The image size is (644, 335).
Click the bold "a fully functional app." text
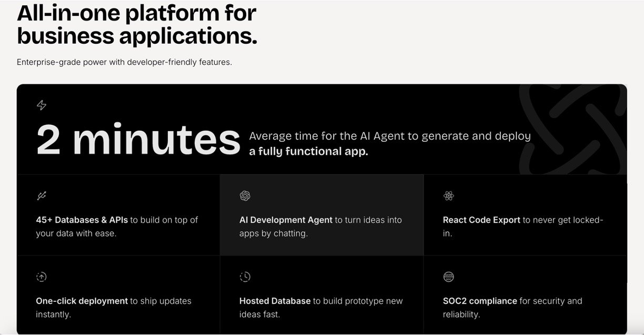click(308, 152)
